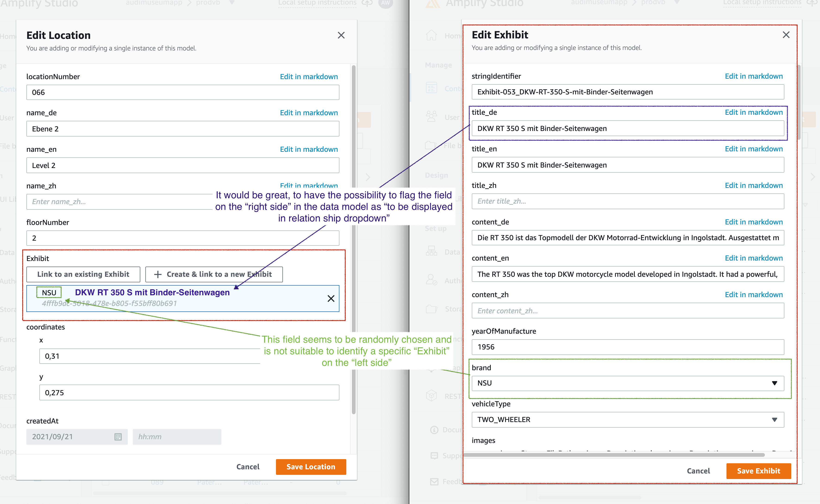820x504 pixels.
Task: Click the Save Exhibit button
Action: [x=758, y=471]
